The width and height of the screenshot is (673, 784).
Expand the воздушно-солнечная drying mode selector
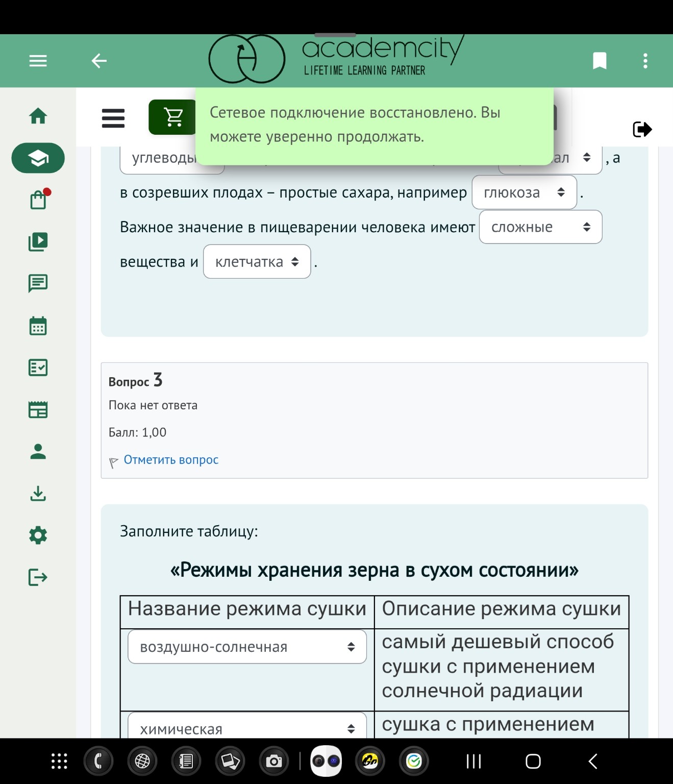point(246,646)
